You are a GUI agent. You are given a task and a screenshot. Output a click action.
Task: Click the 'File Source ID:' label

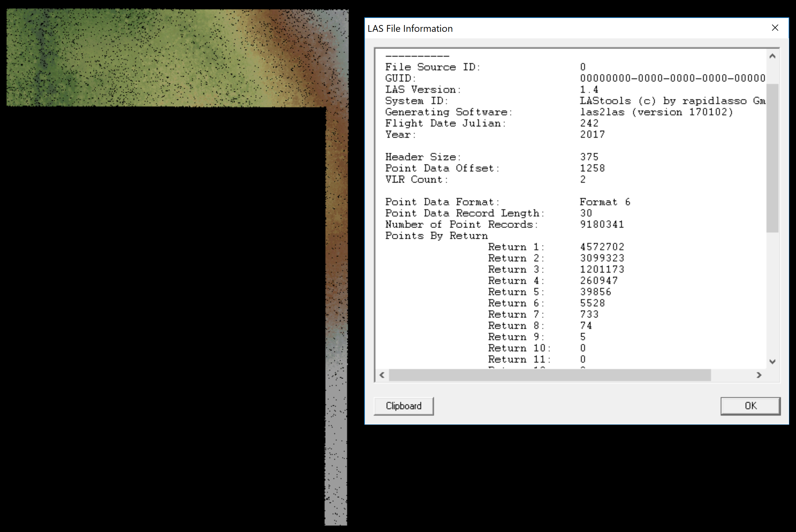[433, 67]
